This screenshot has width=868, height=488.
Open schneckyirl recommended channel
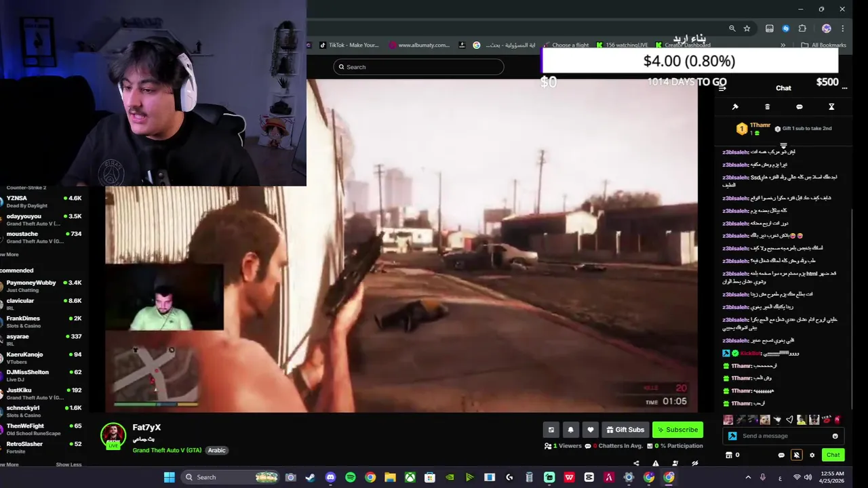tap(41, 411)
